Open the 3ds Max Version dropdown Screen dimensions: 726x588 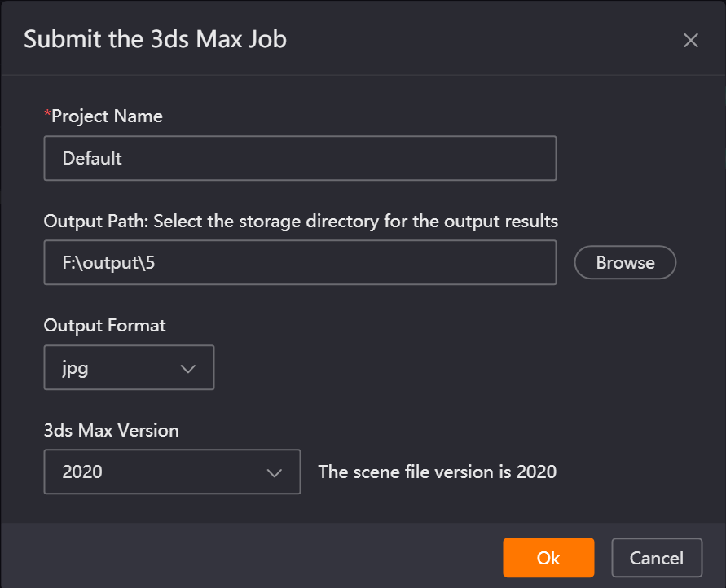point(172,472)
